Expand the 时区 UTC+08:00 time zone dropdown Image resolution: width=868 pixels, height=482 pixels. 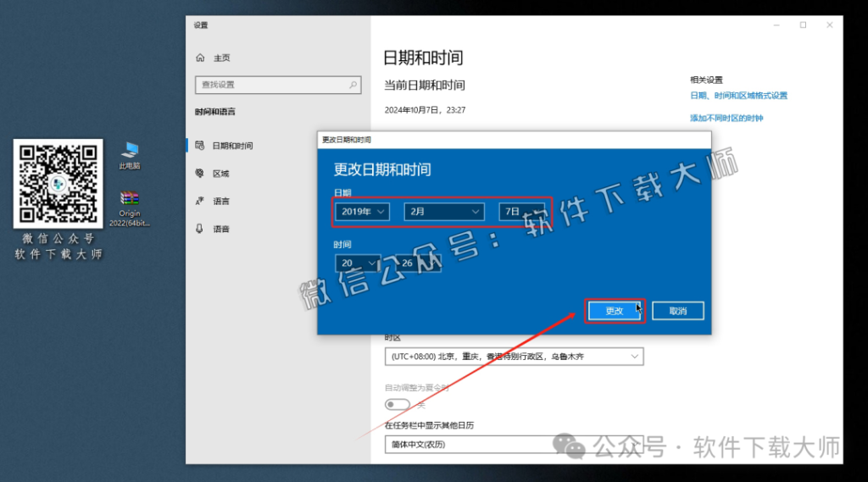515,357
